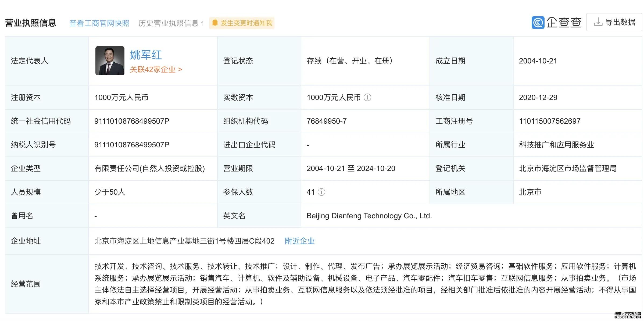Click the download icon on 导出数据 button

point(598,22)
